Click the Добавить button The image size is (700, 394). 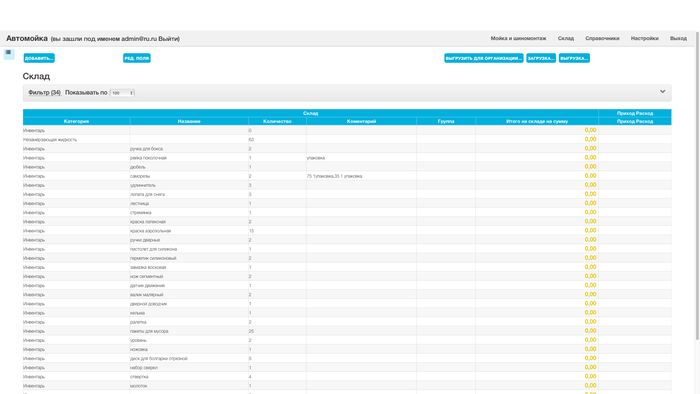click(39, 58)
